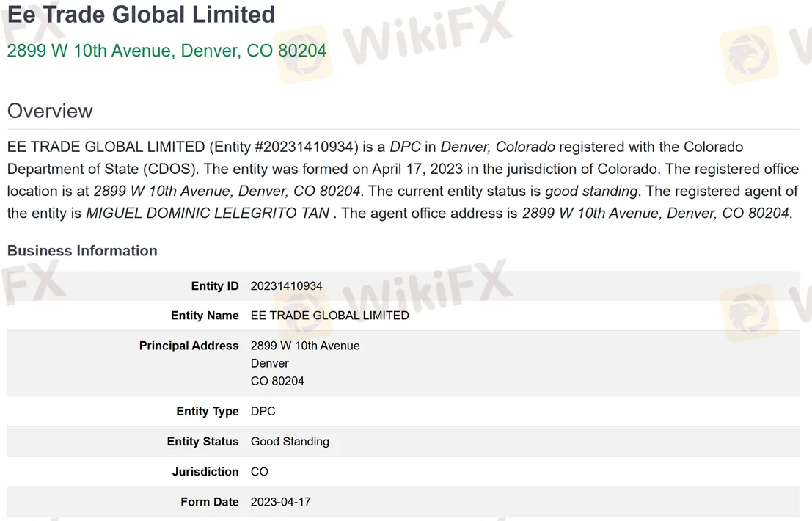Click the Overview section heading
Viewport: 812px width, 521px height.
50,111
